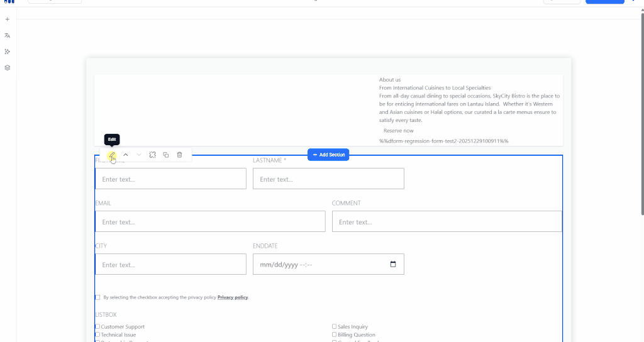644x342 pixels.
Task: Open the add element plus icon in left sidebar
Action: [x=8, y=19]
